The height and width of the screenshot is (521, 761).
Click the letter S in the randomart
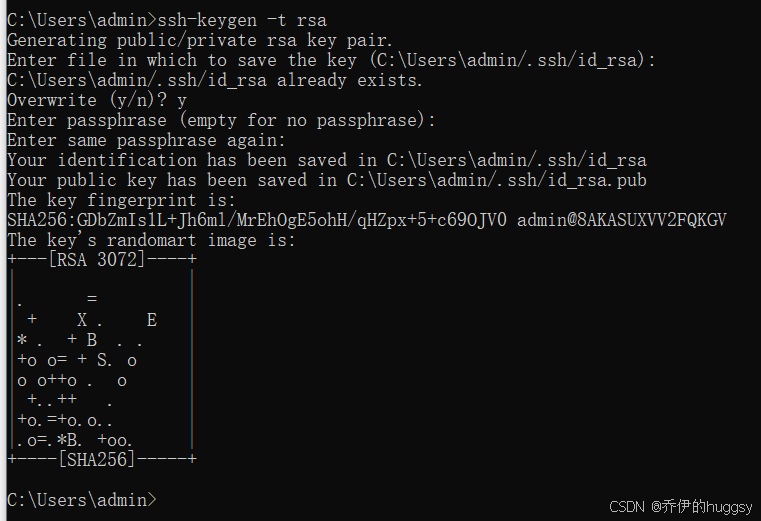[x=102, y=360]
